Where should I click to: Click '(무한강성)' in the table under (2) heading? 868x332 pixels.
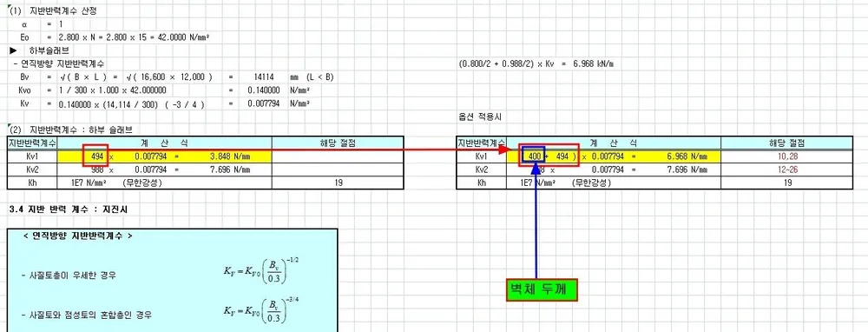coord(143,183)
